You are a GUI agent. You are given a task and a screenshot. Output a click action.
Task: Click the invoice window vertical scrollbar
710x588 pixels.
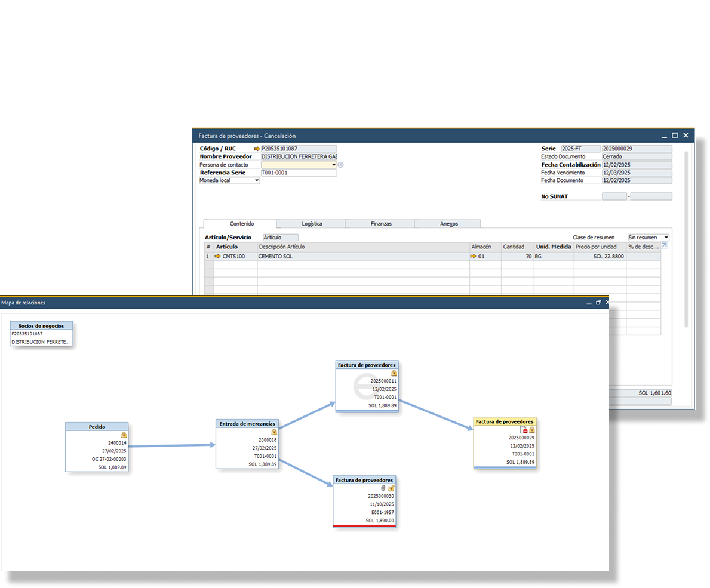coord(686,239)
